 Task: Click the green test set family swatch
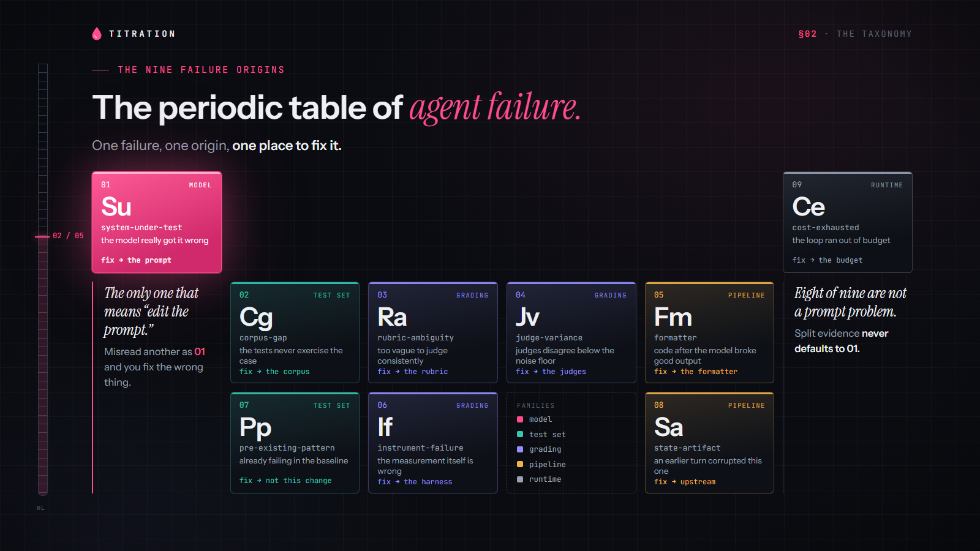[520, 434]
